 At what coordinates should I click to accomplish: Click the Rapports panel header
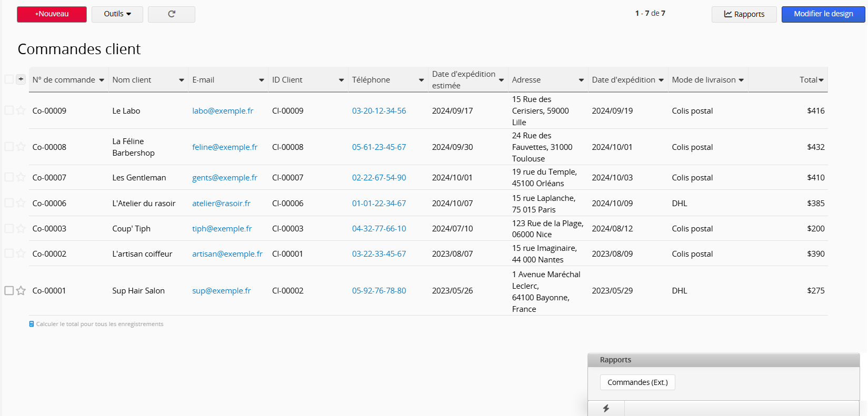pyautogui.click(x=723, y=360)
